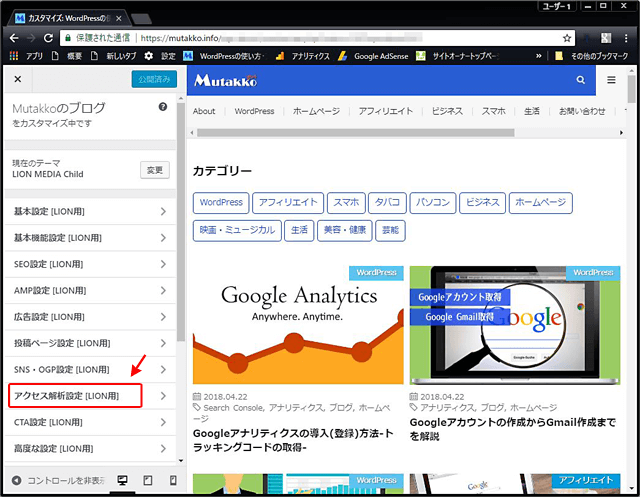Image resolution: width=640 pixels, height=497 pixels.
Task: Show more bookmarks double chevron
Action: (x=539, y=56)
